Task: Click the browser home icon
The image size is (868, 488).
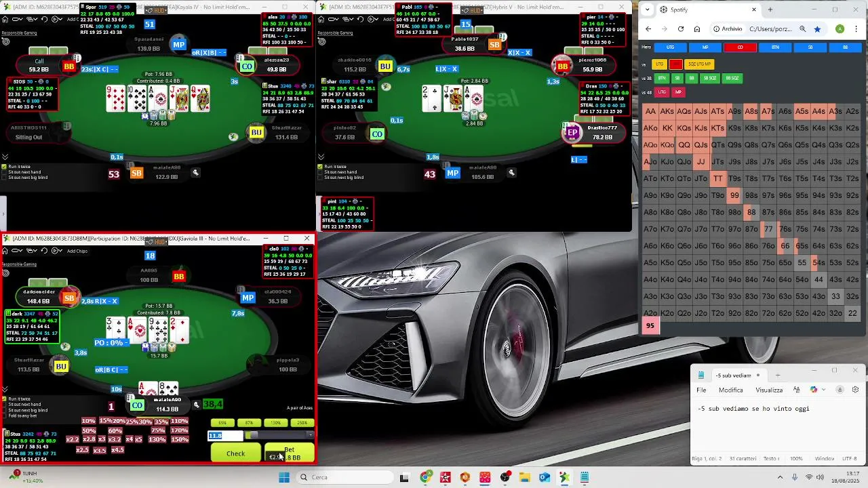Action: click(x=697, y=29)
